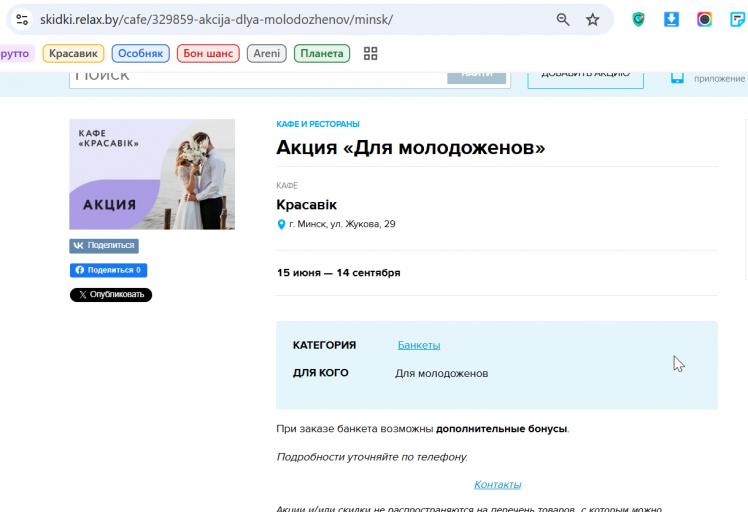The image size is (748, 512).
Task: Select the Планета tab group
Action: (x=322, y=53)
